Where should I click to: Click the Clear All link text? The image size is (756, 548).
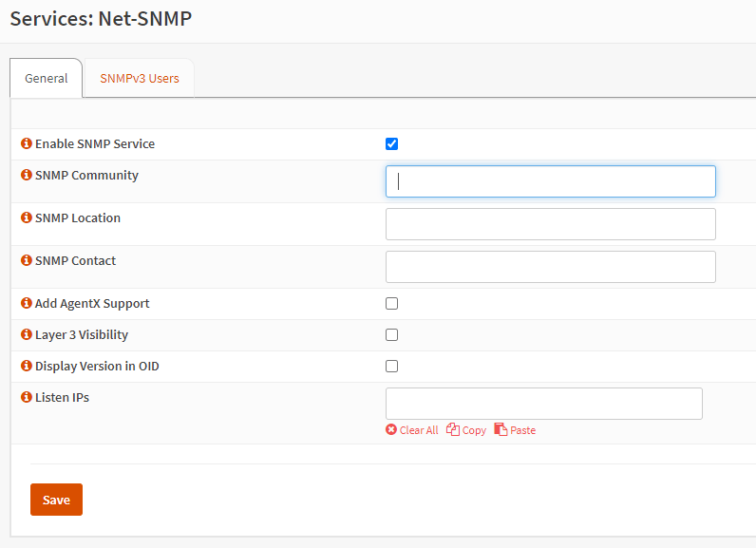coord(419,430)
